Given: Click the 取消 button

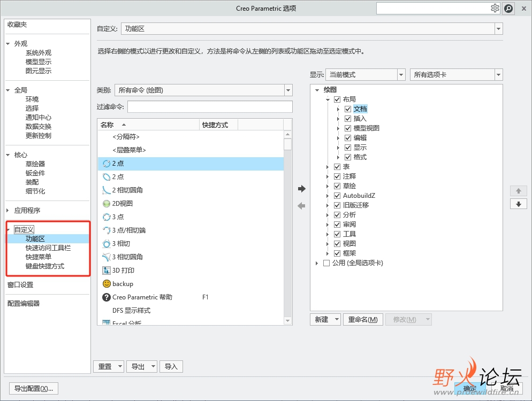Looking at the screenshot, I should pos(507,389).
